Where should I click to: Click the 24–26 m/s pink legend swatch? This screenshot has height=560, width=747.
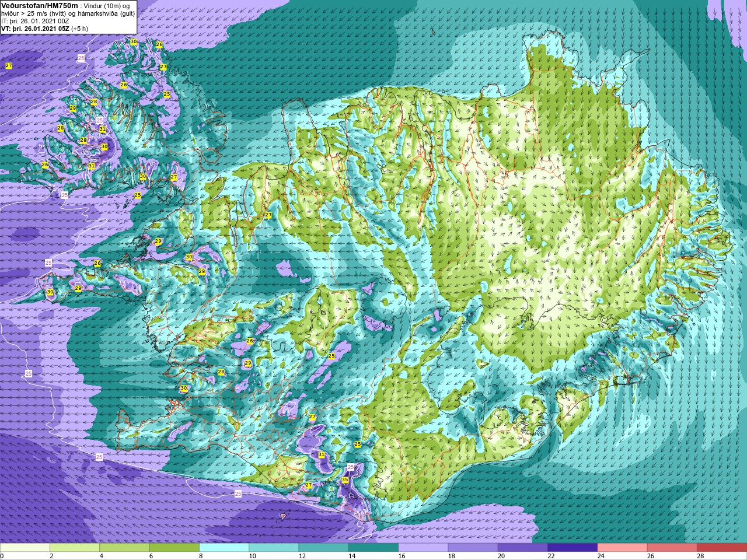[x=622, y=548]
